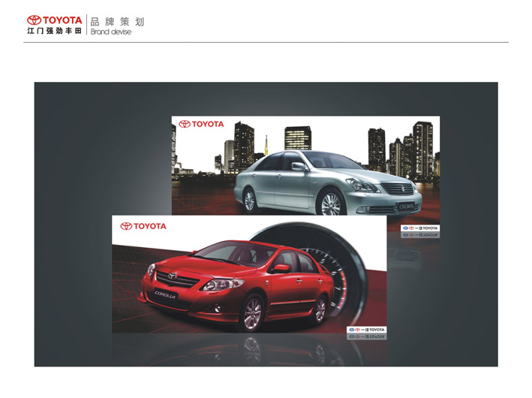The width and height of the screenshot is (532, 398).
Task: Click the FAW Toyota badge on the Corolla banner
Action: [x=366, y=330]
